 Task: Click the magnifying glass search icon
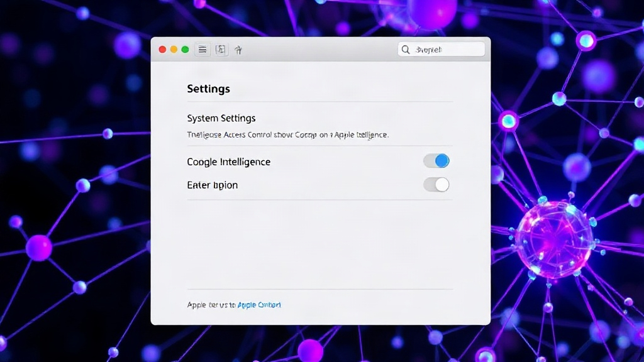tap(406, 50)
